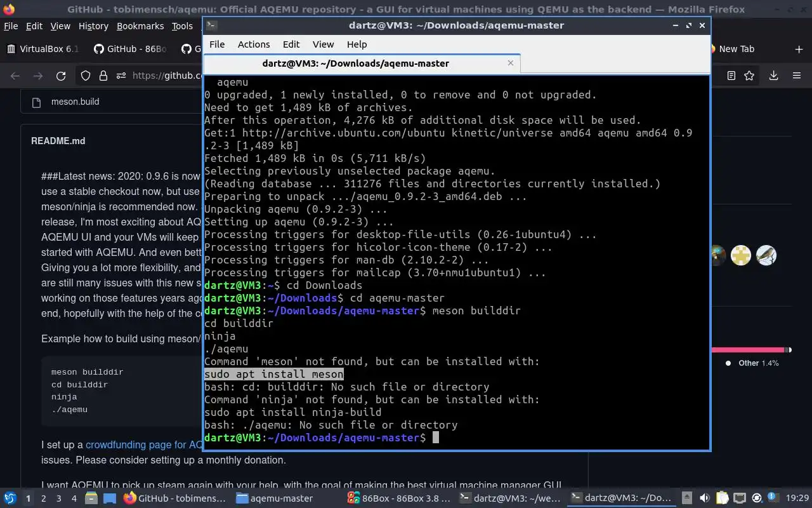Click the README.md heading
Screen dimensions: 812x508
(x=58, y=141)
